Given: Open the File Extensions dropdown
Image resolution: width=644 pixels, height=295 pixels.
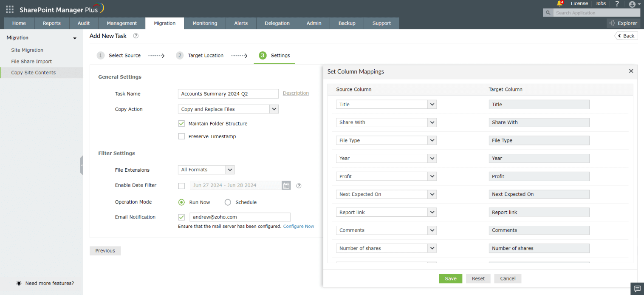Looking at the screenshot, I should tap(206, 170).
